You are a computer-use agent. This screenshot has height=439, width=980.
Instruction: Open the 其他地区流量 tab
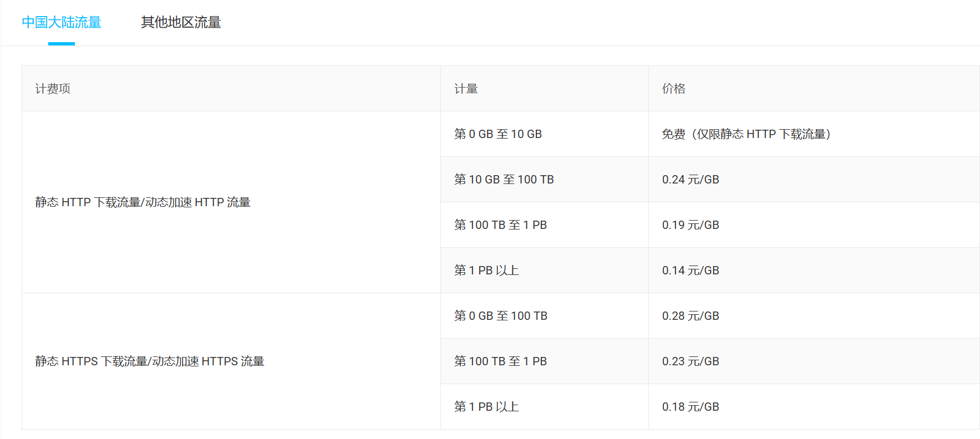pos(181,23)
